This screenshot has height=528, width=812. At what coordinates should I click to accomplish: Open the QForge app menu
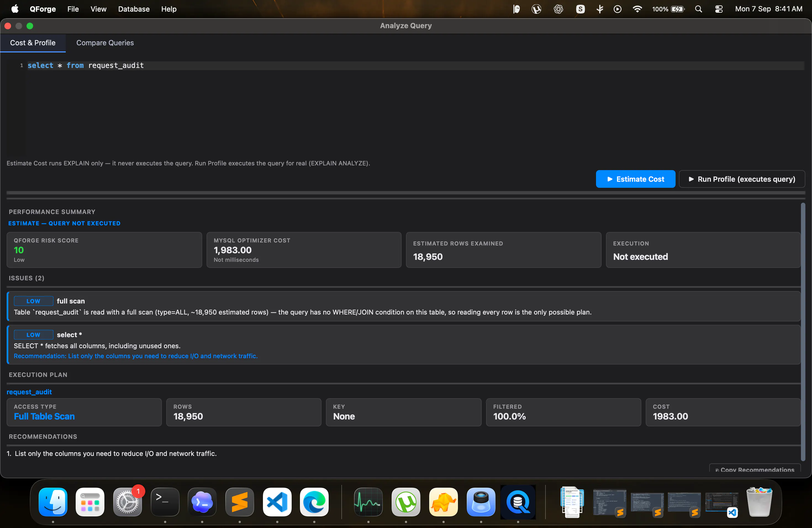point(43,9)
